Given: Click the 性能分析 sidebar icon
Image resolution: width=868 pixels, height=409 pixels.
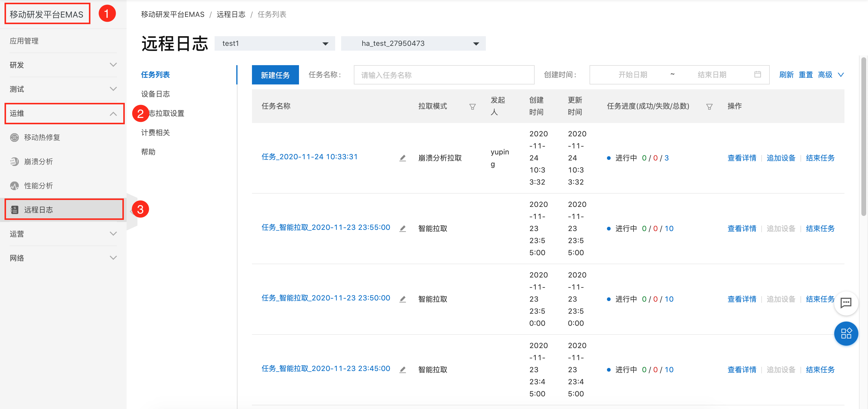Looking at the screenshot, I should point(14,186).
